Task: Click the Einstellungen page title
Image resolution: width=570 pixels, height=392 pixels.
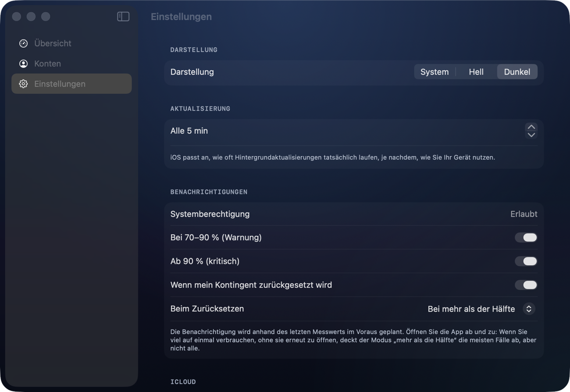Action: 181,17
